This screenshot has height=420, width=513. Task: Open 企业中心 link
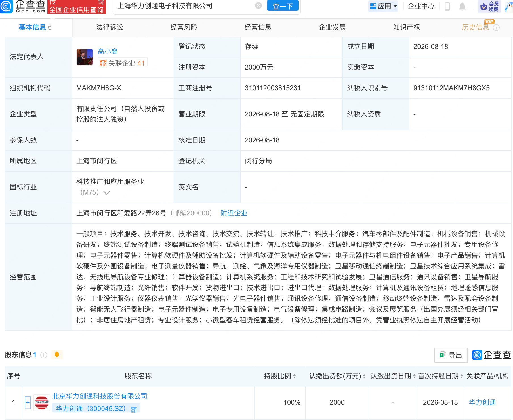coord(421,6)
